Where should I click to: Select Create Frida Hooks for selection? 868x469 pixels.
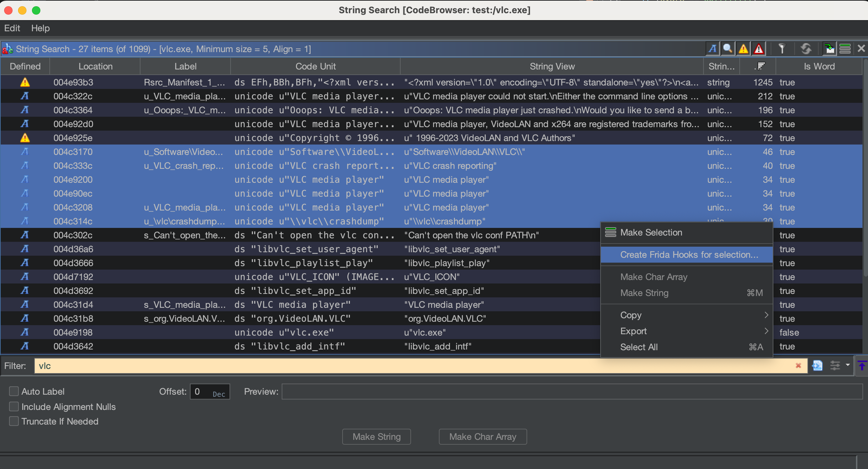coord(688,254)
